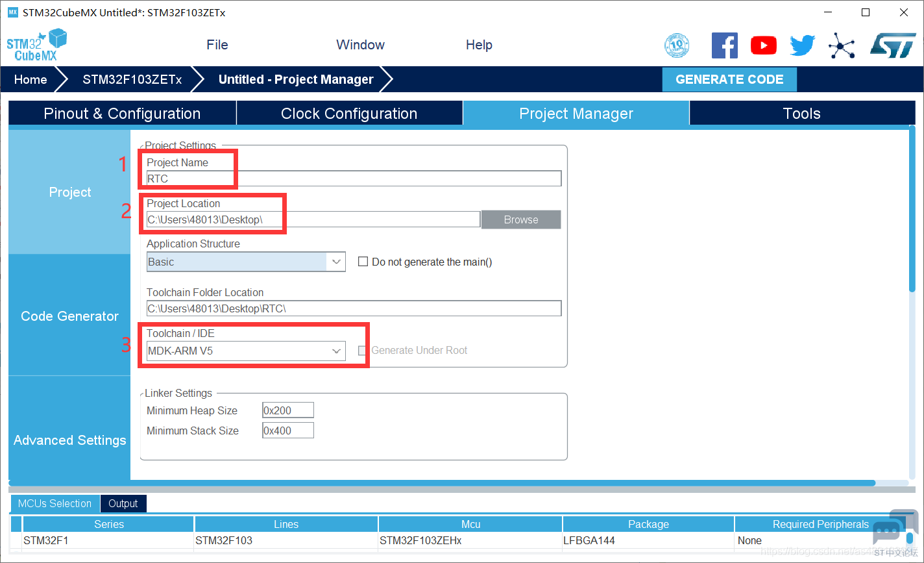The height and width of the screenshot is (563, 924).
Task: Open the ST Twitter icon
Action: pyautogui.click(x=803, y=45)
